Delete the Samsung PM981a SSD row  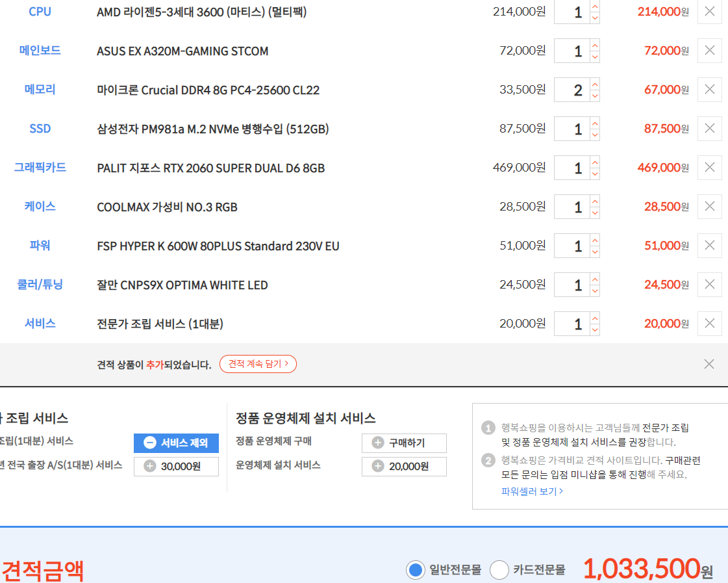[709, 129]
